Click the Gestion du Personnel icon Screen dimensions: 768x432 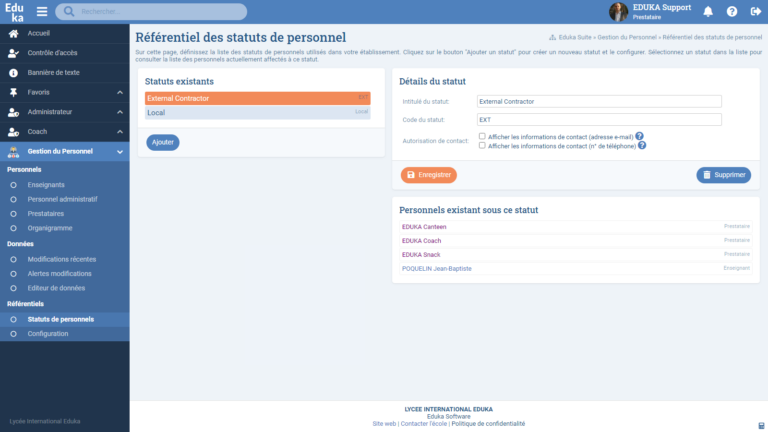pyautogui.click(x=13, y=152)
